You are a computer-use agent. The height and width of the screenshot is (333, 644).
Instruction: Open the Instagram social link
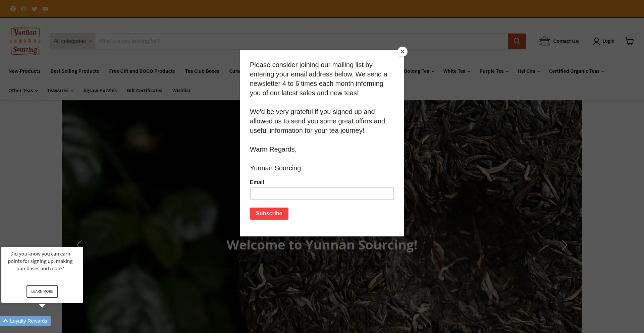[x=24, y=9]
